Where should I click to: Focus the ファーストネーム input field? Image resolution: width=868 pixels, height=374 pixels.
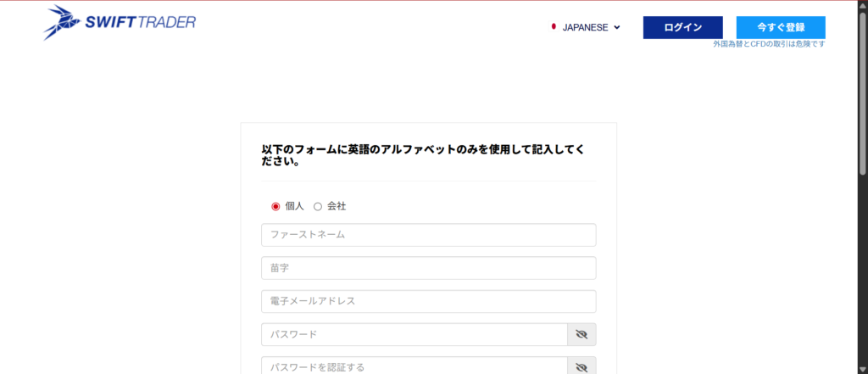click(x=428, y=235)
